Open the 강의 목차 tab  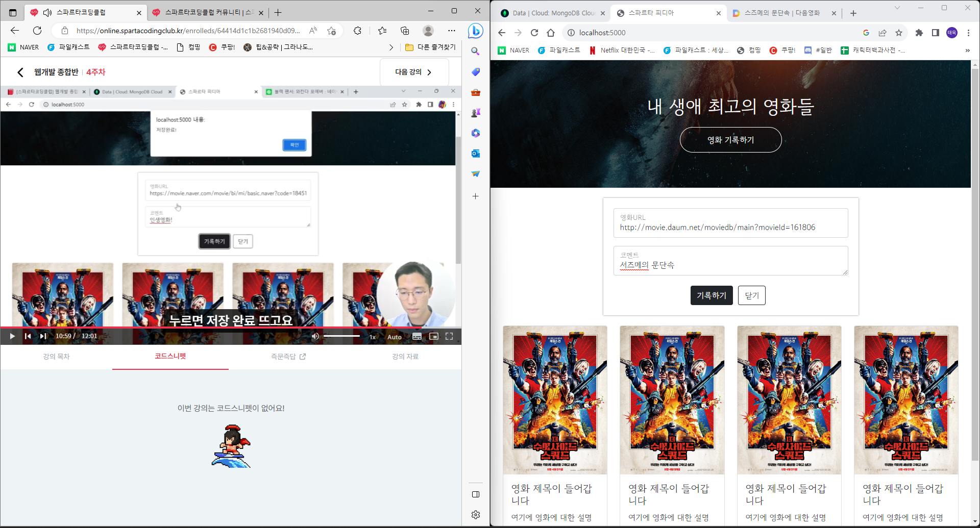point(56,357)
